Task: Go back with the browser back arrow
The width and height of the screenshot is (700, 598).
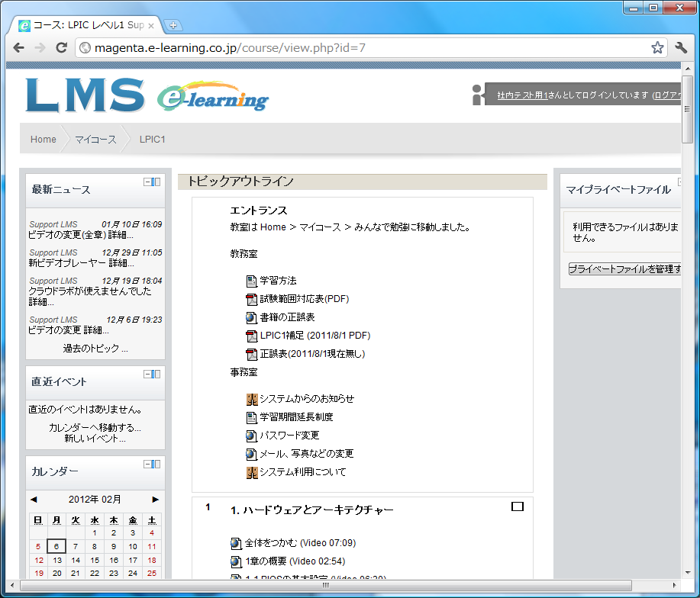Action: [x=19, y=48]
